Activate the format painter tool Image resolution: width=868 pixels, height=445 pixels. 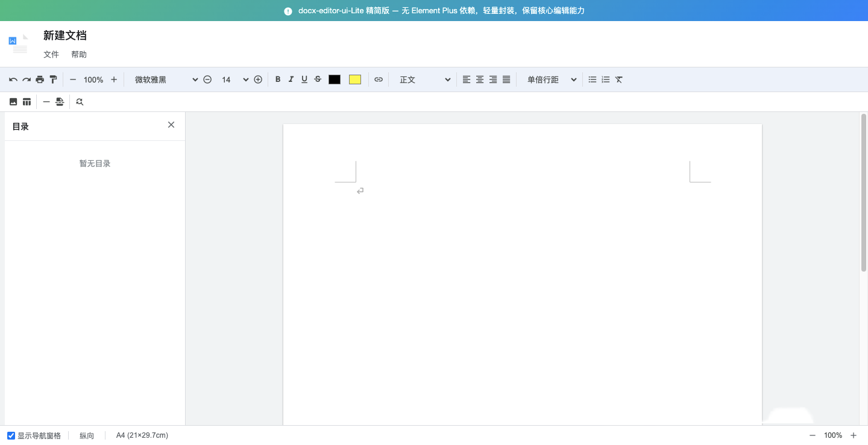click(x=53, y=79)
